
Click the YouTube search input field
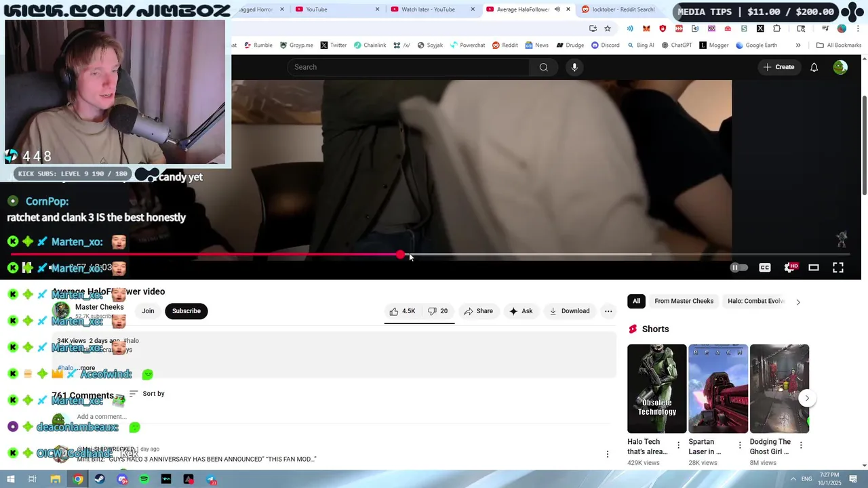408,67
